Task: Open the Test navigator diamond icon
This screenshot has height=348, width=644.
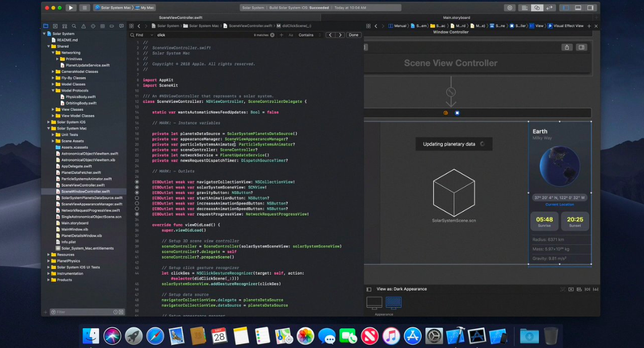Action: 93,26
